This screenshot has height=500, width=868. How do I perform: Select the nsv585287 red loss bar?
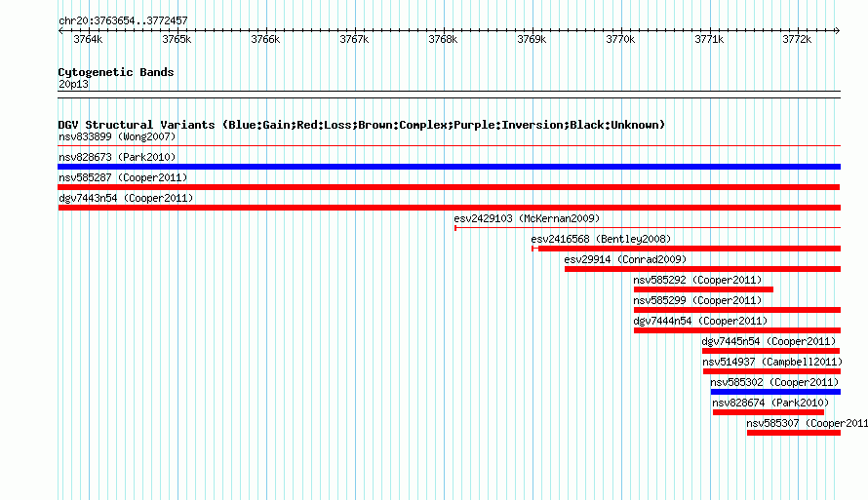tap(449, 187)
